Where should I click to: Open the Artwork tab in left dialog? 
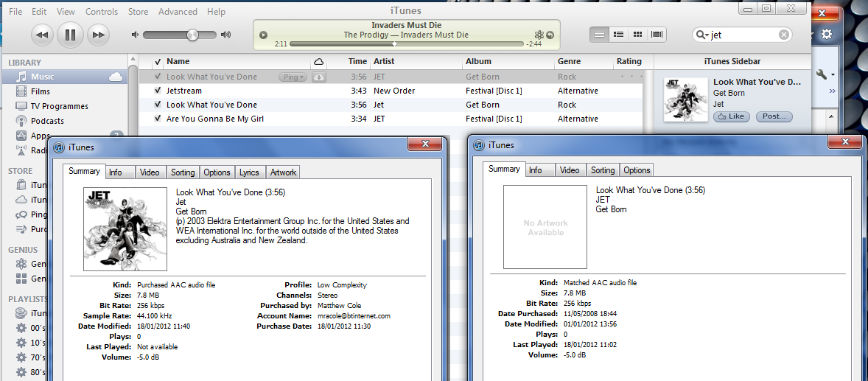[284, 172]
